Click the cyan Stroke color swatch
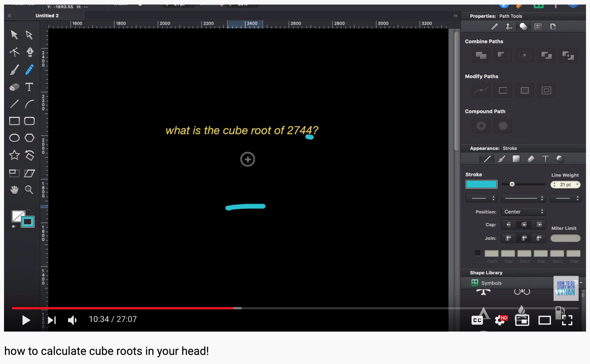Image resolution: width=590 pixels, height=364 pixels. [x=481, y=184]
